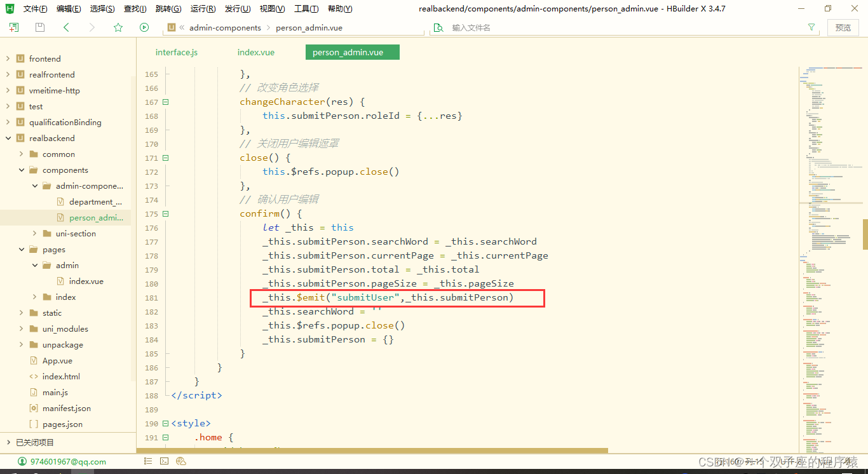The image size is (868, 474).
Task: Fold .home rule at line 191
Action: click(166, 437)
